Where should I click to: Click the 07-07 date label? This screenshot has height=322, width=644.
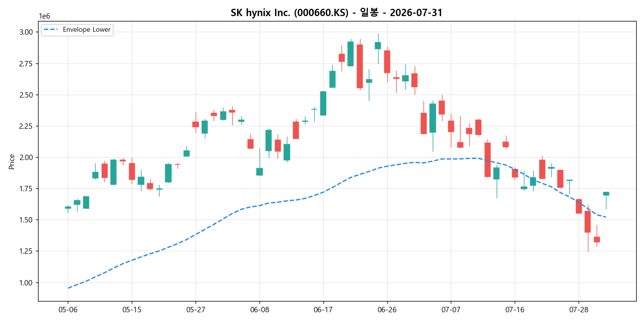[x=451, y=310]
